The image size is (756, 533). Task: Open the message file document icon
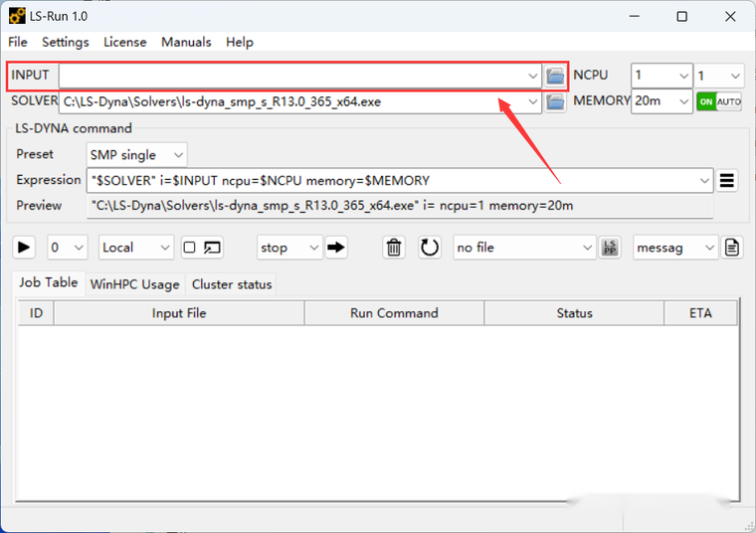[732, 248]
